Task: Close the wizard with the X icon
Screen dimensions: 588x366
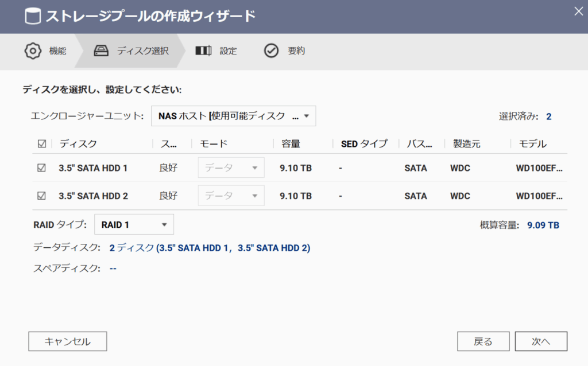Action: coord(578,10)
